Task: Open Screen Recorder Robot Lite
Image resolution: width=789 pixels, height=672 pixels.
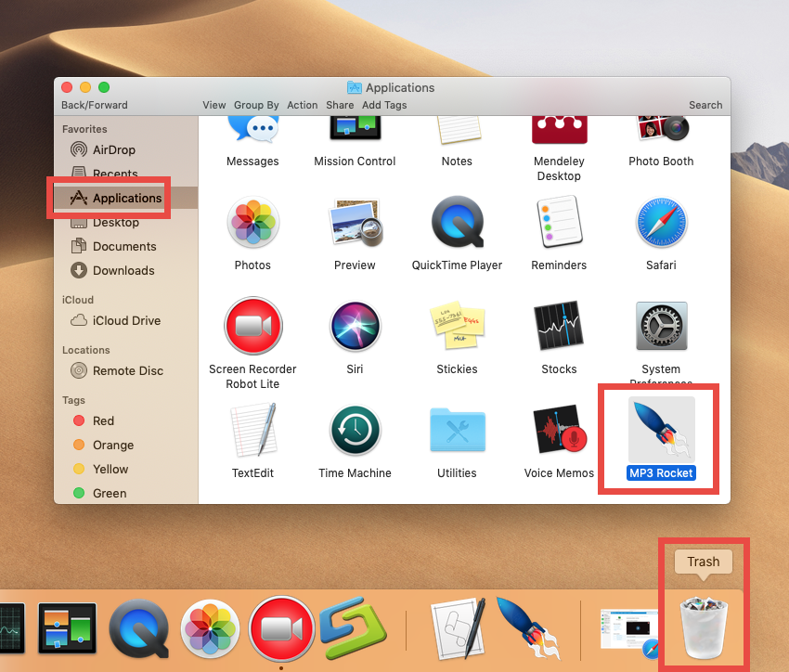Action: click(252, 326)
